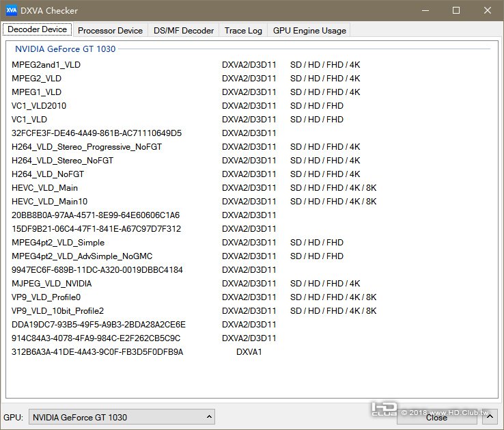Open the Processor Device tab

(110, 30)
